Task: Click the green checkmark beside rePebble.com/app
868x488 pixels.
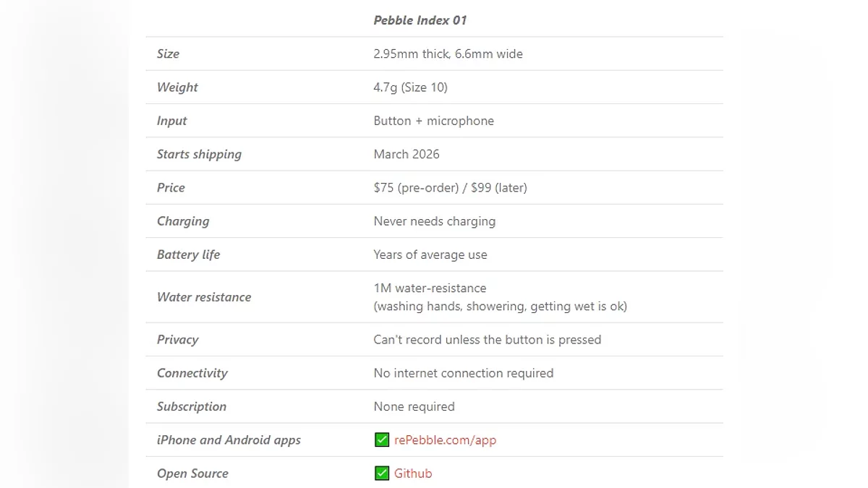Action: click(382, 440)
